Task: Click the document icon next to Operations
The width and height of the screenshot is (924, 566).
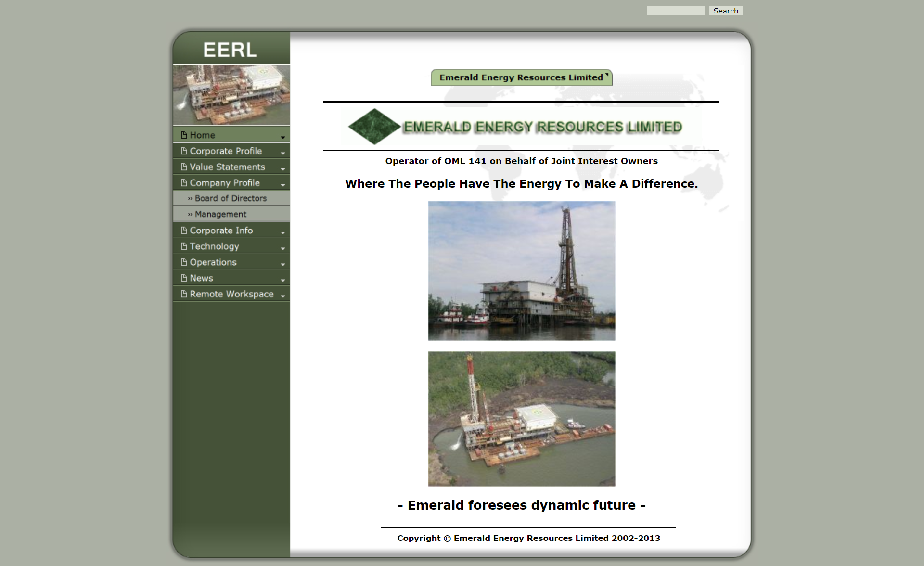Action: (184, 262)
